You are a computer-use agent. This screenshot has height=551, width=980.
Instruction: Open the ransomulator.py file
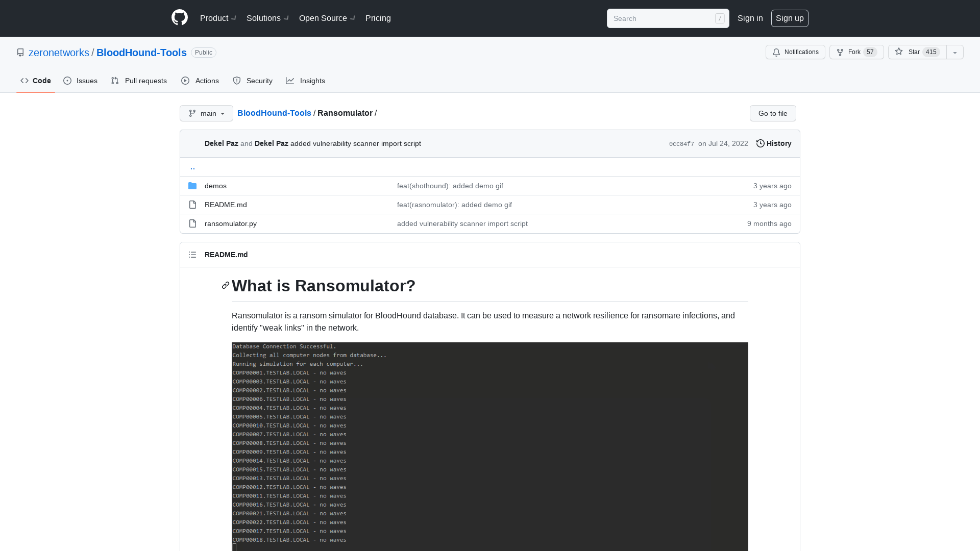231,223
